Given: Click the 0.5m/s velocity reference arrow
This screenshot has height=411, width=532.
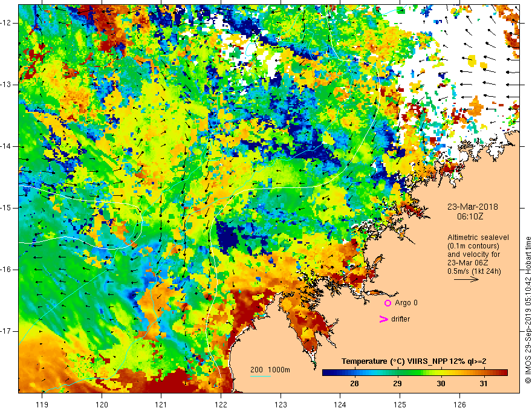Looking at the screenshot, I should pyautogui.click(x=466, y=279).
